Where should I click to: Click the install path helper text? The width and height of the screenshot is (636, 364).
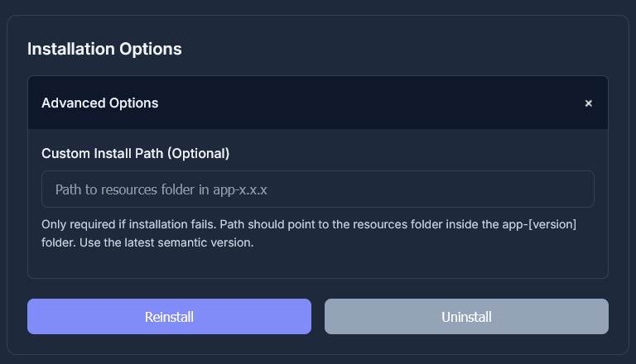[308, 234]
